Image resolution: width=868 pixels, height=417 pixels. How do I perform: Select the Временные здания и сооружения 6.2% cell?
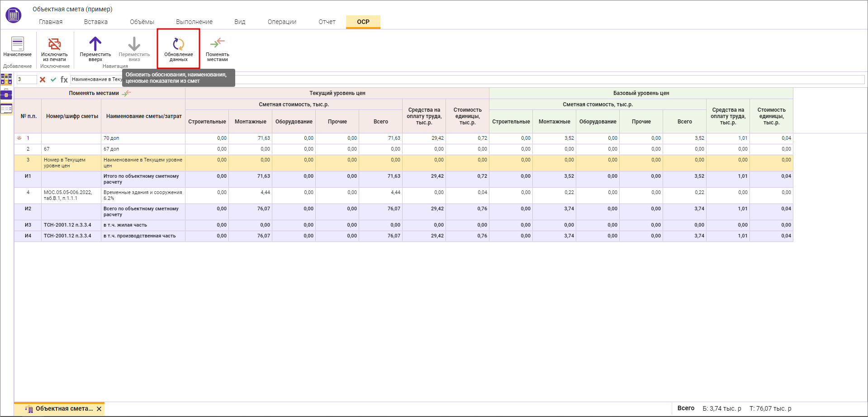pos(142,195)
